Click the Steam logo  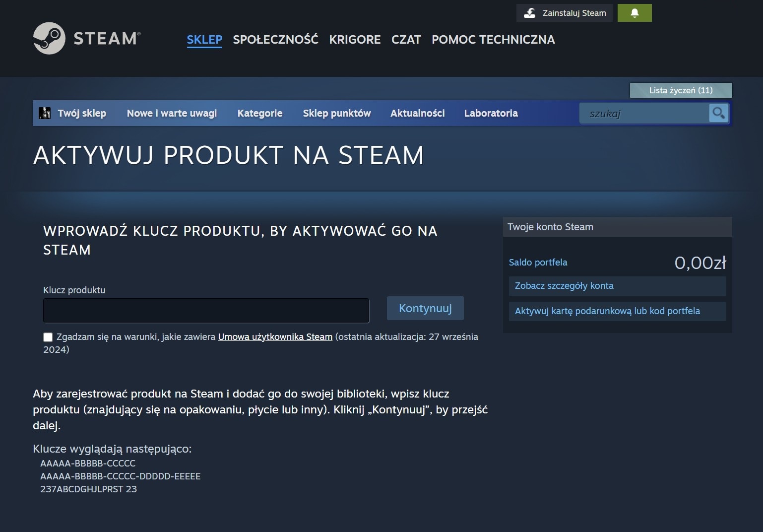pyautogui.click(x=85, y=38)
